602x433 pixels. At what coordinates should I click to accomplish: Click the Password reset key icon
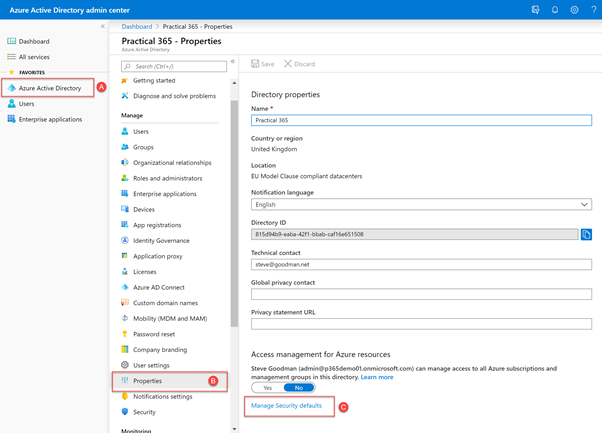coord(125,334)
